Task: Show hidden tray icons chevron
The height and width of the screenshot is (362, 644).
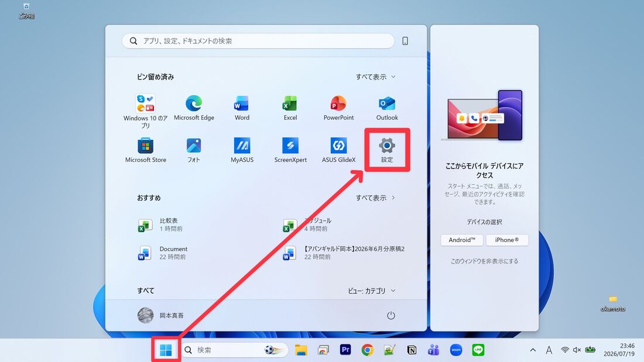Action: click(x=533, y=350)
